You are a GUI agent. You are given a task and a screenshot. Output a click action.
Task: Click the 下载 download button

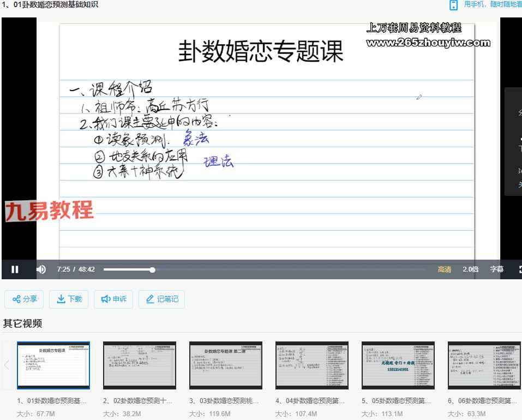pos(69,299)
